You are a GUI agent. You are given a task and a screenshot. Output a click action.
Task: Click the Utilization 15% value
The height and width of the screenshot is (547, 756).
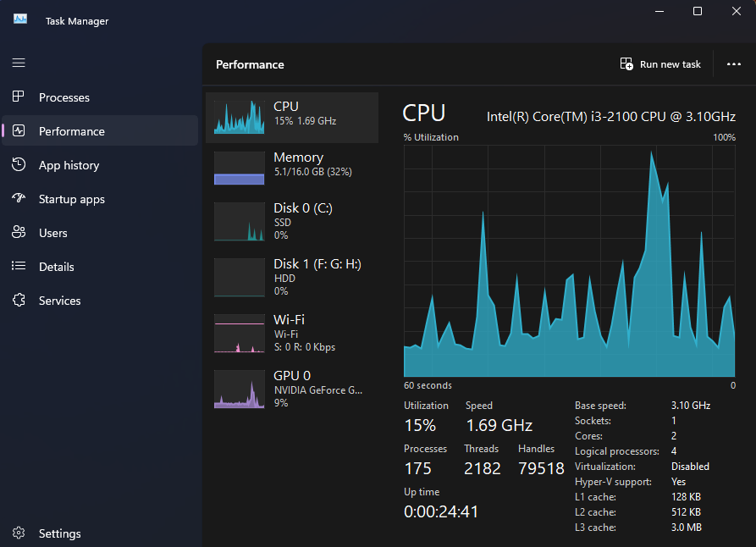pos(420,425)
